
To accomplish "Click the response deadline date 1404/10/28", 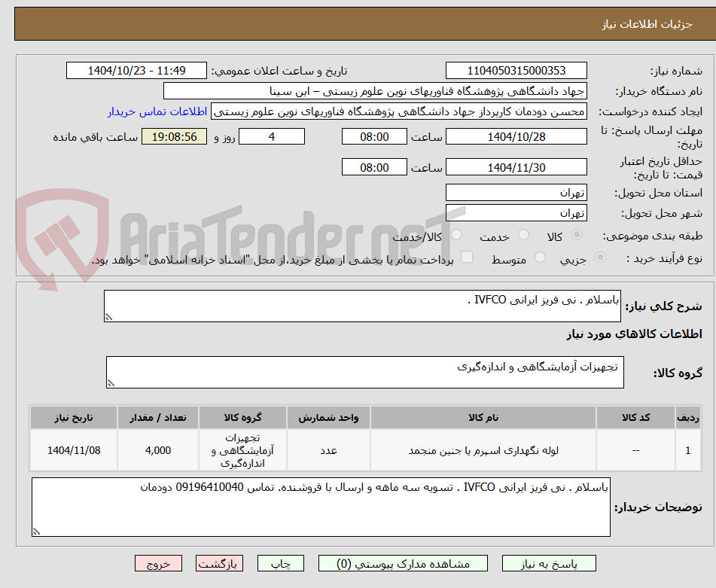I will pyautogui.click(x=516, y=136).
